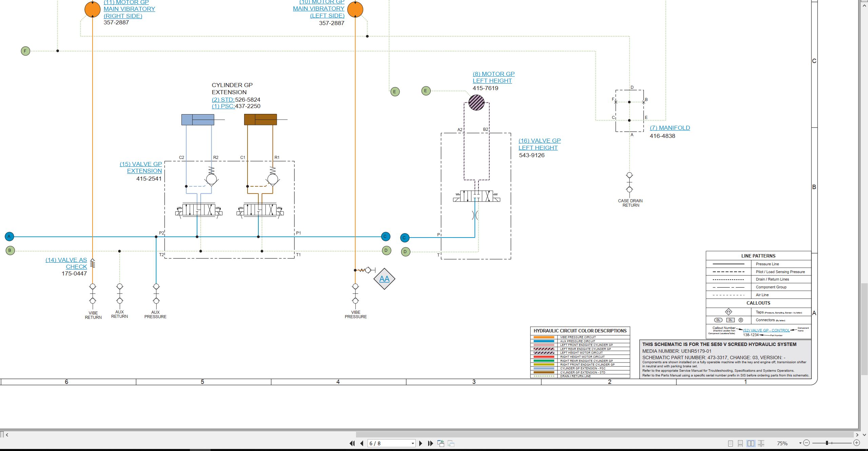Viewport: 868px width, 451px height.
Task: Open the (8) MOTOR GP LEFT HEIGHT link
Action: (x=494, y=77)
